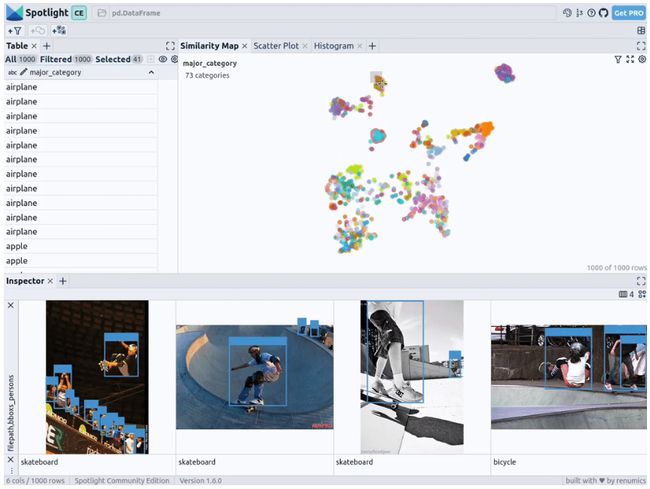Screen dimensions: 650x489
Task: Switch to the Histogram tab
Action: tap(334, 46)
